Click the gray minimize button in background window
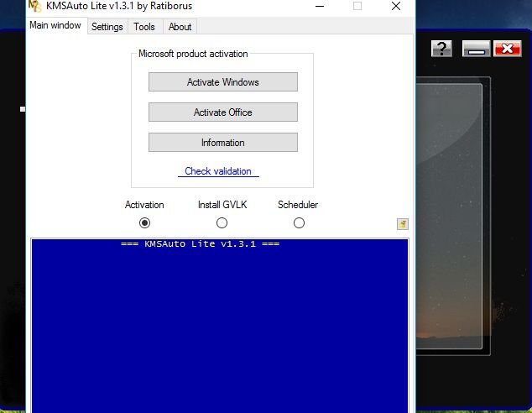The height and width of the screenshot is (413, 532). pyautogui.click(x=477, y=49)
